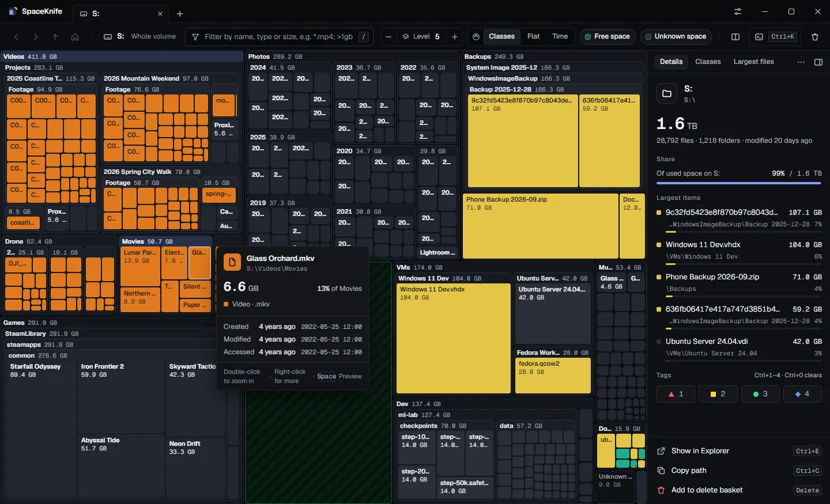Open the delete basket trash icon
This screenshot has height=504, width=830.
815,37
